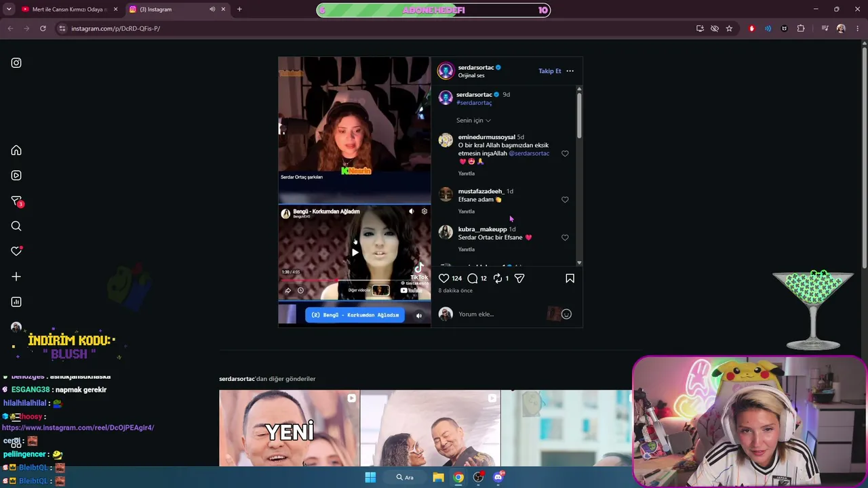Open mustafazadeeh_ profile from comment
Screen dimensions: 868x488
pyautogui.click(x=481, y=191)
